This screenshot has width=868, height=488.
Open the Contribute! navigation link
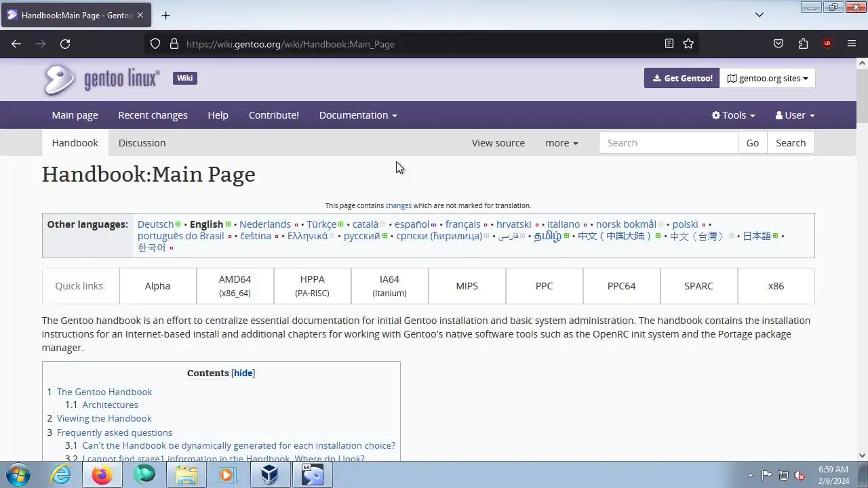274,115
